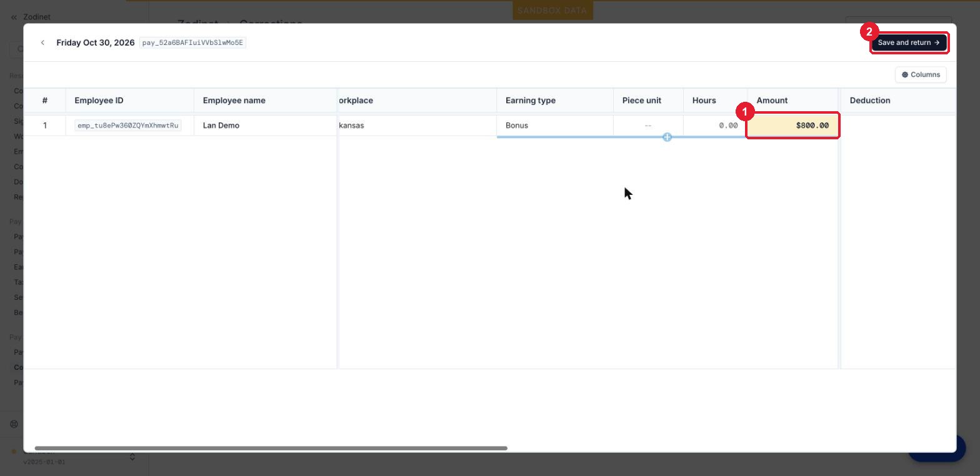The width and height of the screenshot is (980, 476).
Task: Click the Save and return button
Action: tap(909, 42)
